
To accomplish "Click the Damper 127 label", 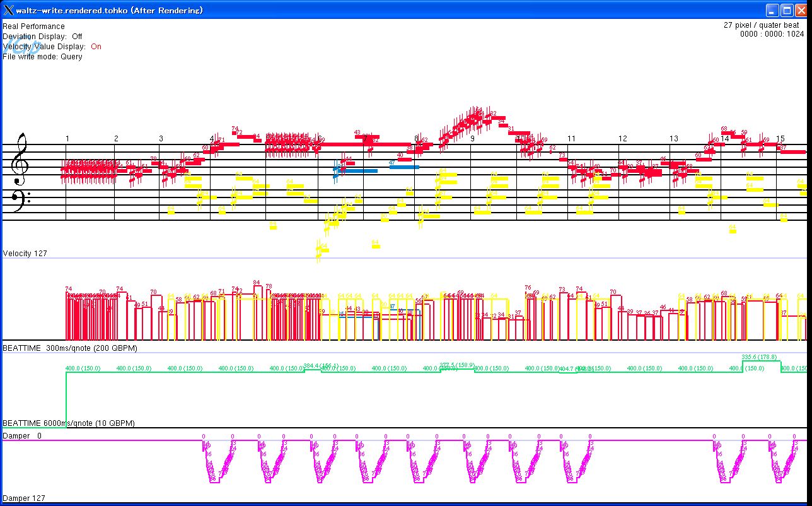I will pos(24,498).
